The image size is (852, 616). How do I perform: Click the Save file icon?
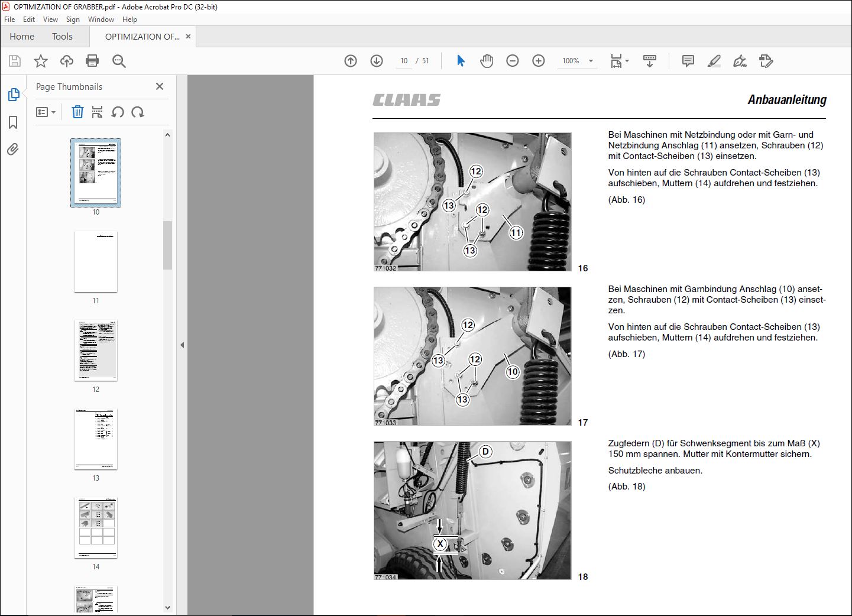click(15, 61)
